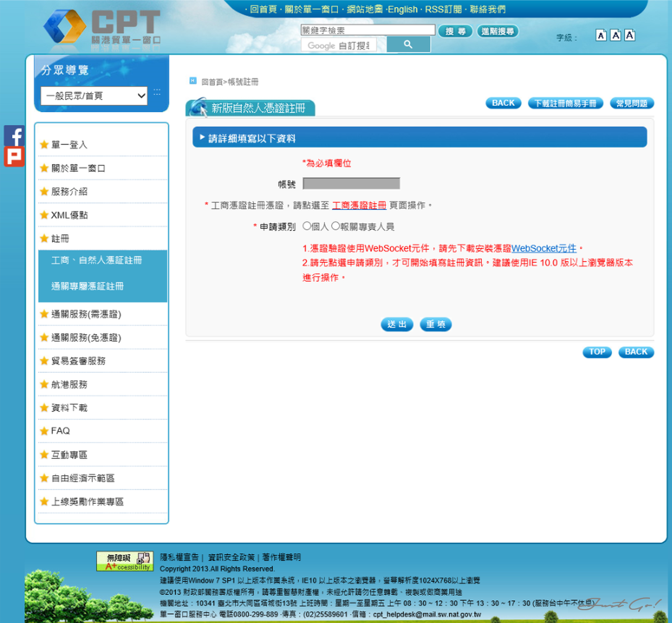Screen dimensions: 672x623
Task: Click the 送出 submit button
Action: 397,324
